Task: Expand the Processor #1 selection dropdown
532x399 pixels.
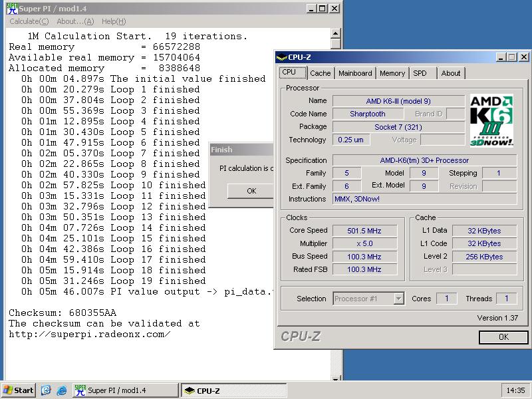Action: 398,299
